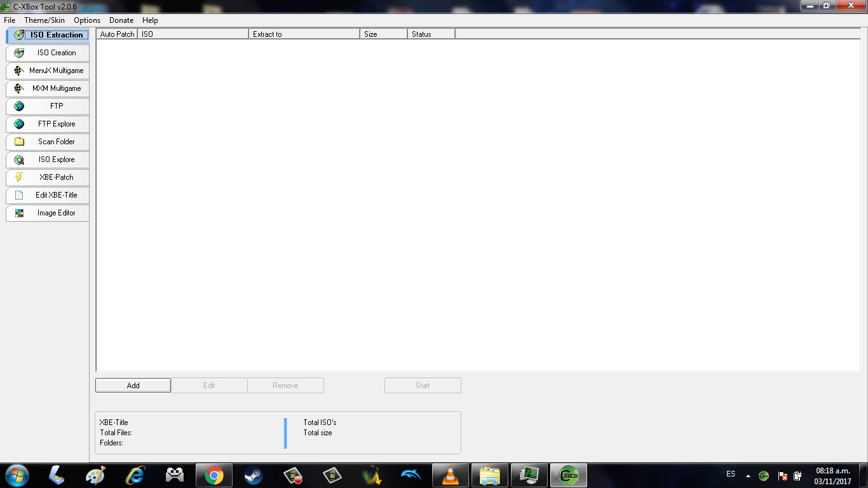Screen dimensions: 868x488
Task: Click the ISO column header
Action: (193, 34)
